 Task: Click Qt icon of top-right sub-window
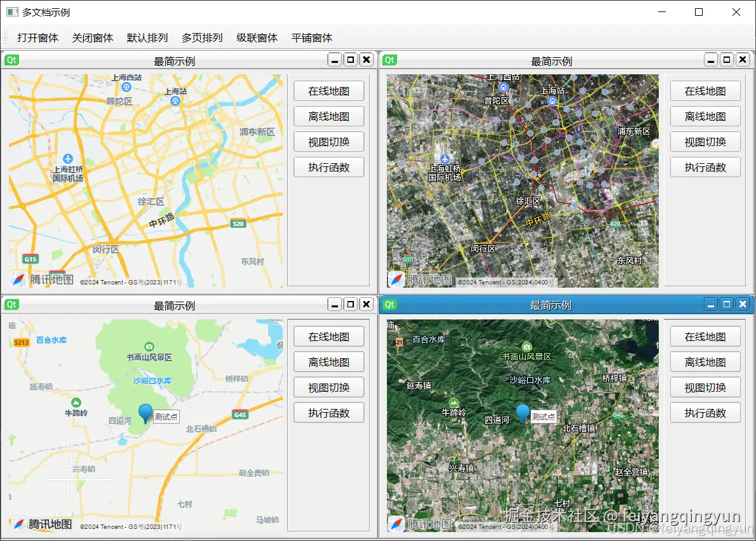(x=389, y=60)
